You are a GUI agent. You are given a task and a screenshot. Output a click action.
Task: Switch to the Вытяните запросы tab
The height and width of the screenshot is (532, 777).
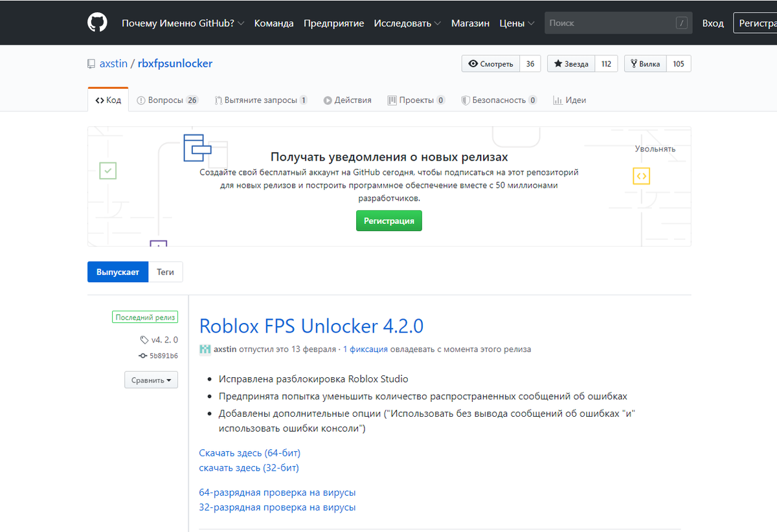(x=261, y=100)
